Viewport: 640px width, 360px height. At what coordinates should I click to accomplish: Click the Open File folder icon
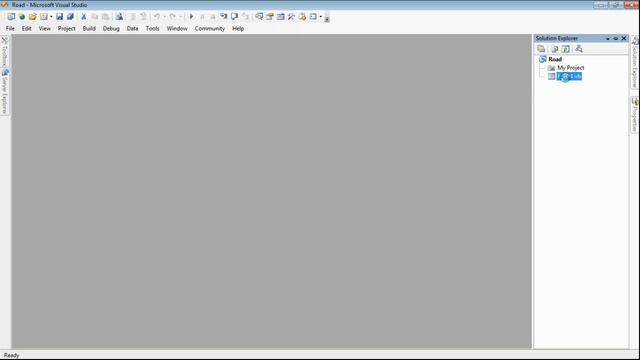click(x=33, y=17)
